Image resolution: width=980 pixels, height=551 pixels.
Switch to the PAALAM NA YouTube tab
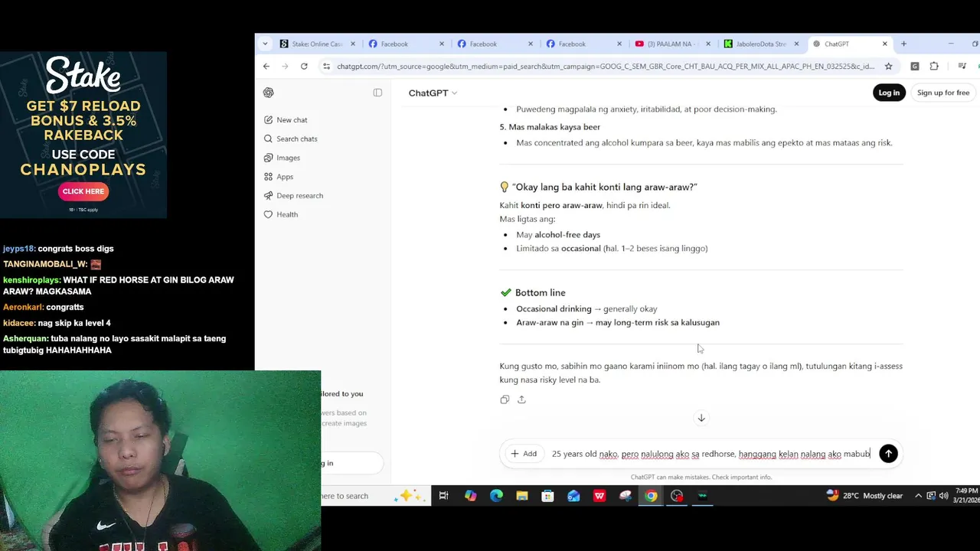click(x=672, y=44)
